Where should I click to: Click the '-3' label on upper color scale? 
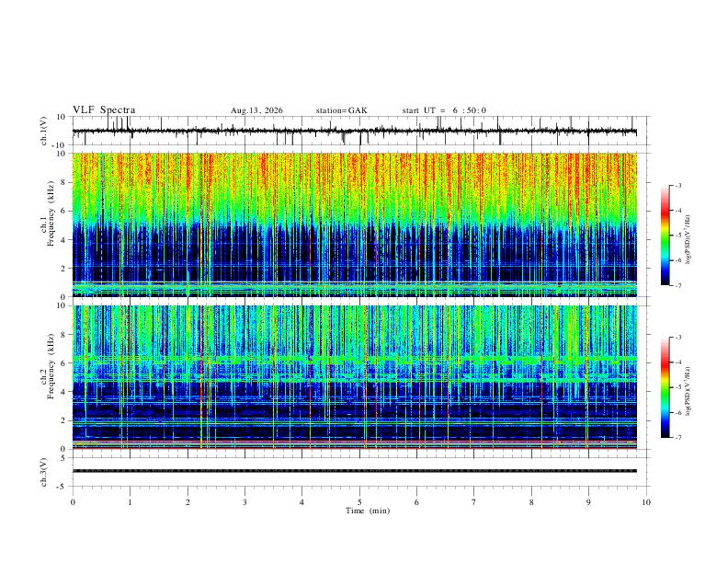[x=677, y=185]
